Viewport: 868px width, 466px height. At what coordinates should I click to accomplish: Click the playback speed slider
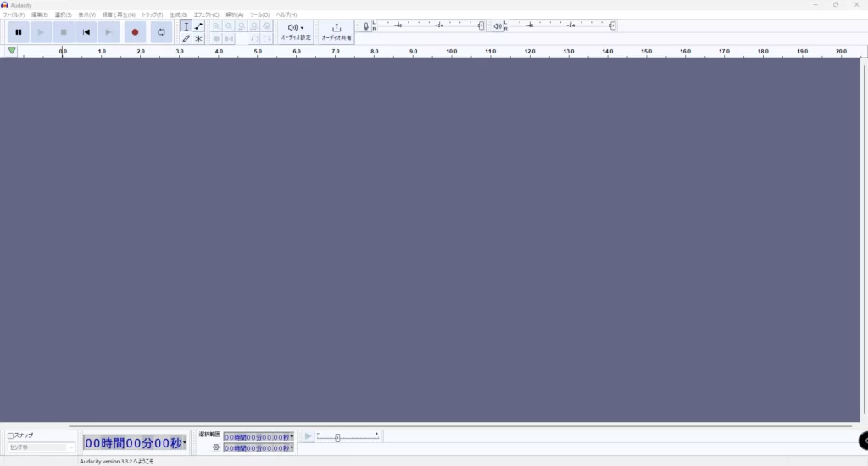coord(337,437)
